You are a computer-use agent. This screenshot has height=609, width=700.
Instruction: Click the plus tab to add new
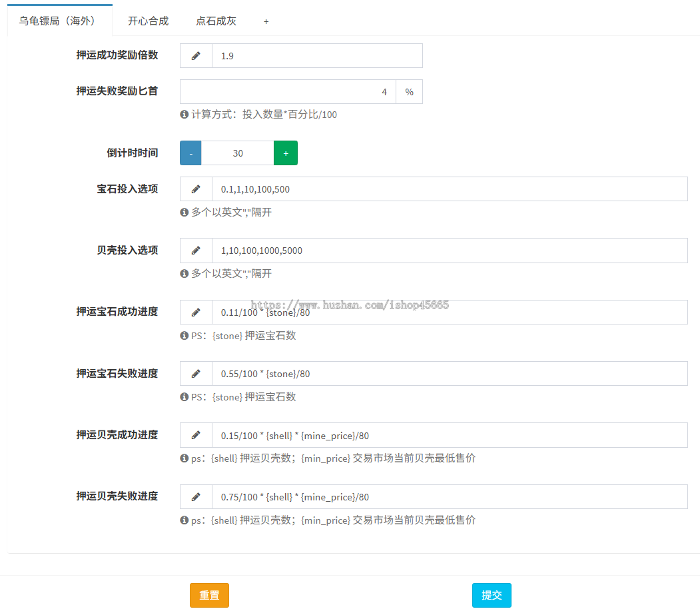[266, 21]
